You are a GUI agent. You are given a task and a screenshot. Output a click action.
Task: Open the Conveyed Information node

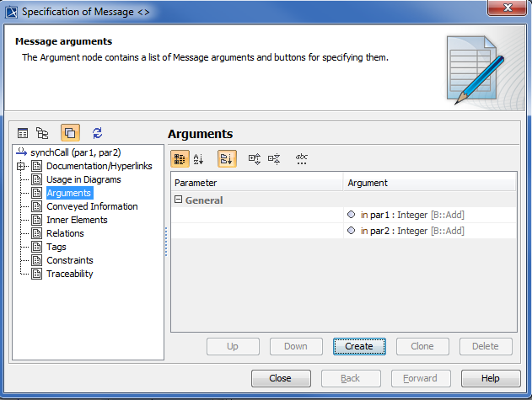[x=92, y=206]
